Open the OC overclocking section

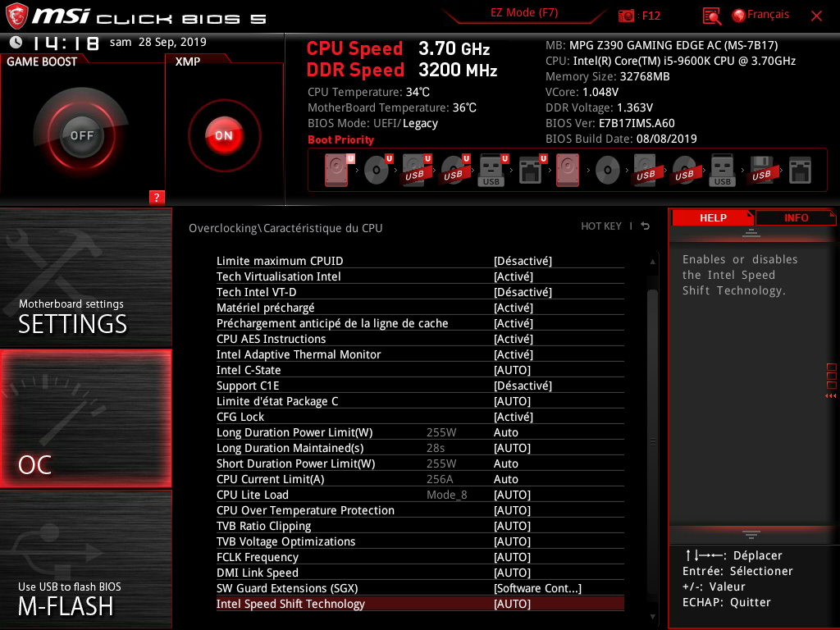click(x=85, y=418)
